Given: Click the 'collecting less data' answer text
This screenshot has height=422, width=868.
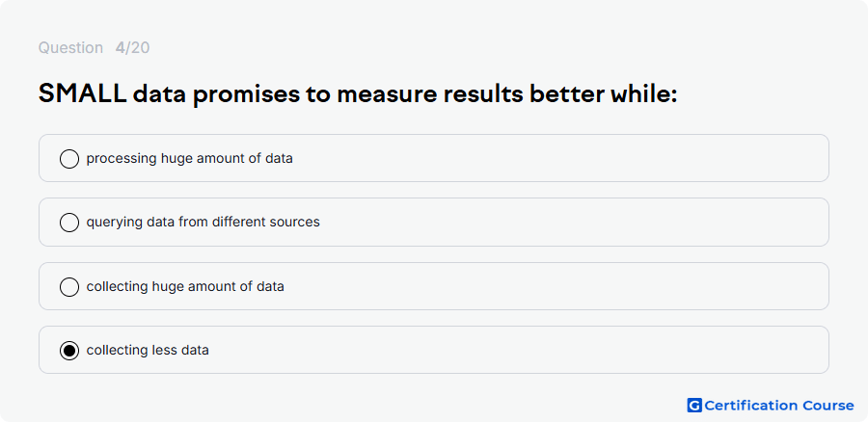Looking at the screenshot, I should 148,351.
